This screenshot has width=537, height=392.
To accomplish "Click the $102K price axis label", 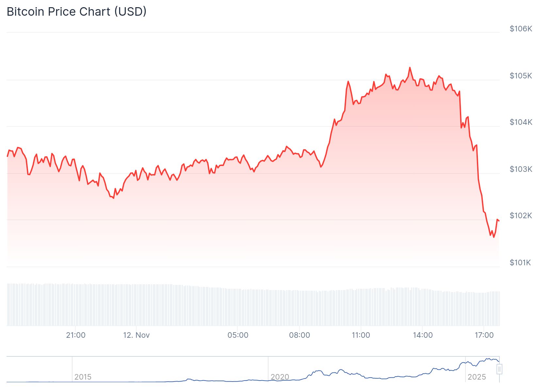I will click(x=521, y=216).
